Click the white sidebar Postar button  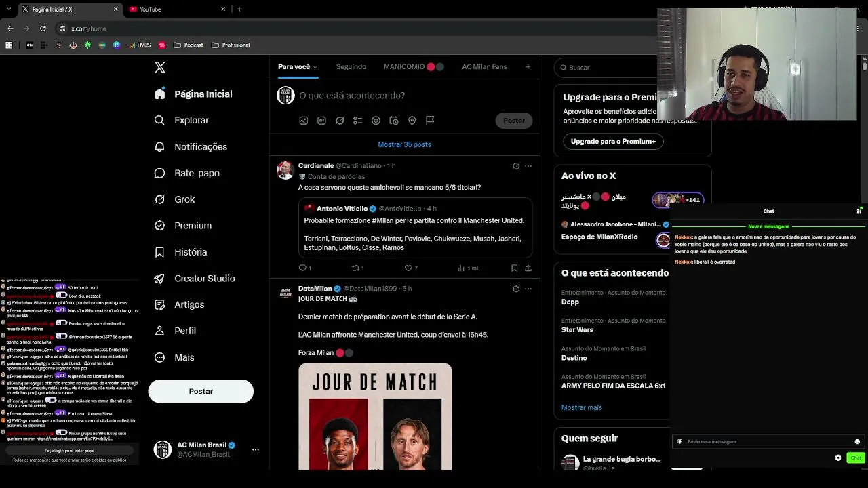pyautogui.click(x=201, y=391)
